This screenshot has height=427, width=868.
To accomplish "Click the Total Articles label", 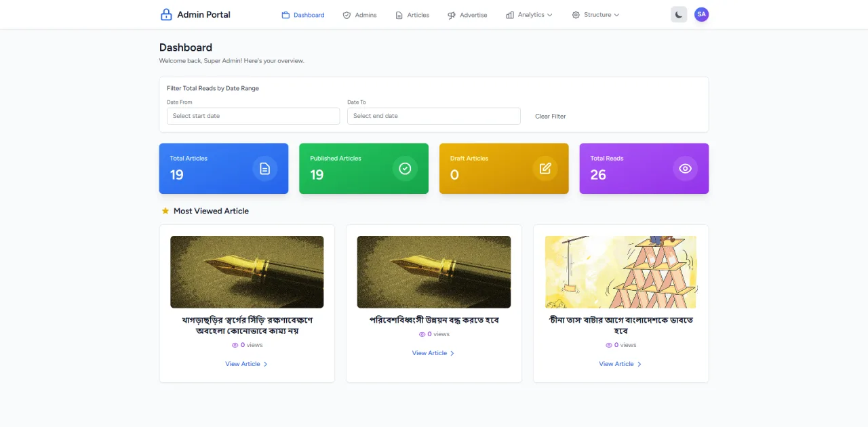I will 189,159.
